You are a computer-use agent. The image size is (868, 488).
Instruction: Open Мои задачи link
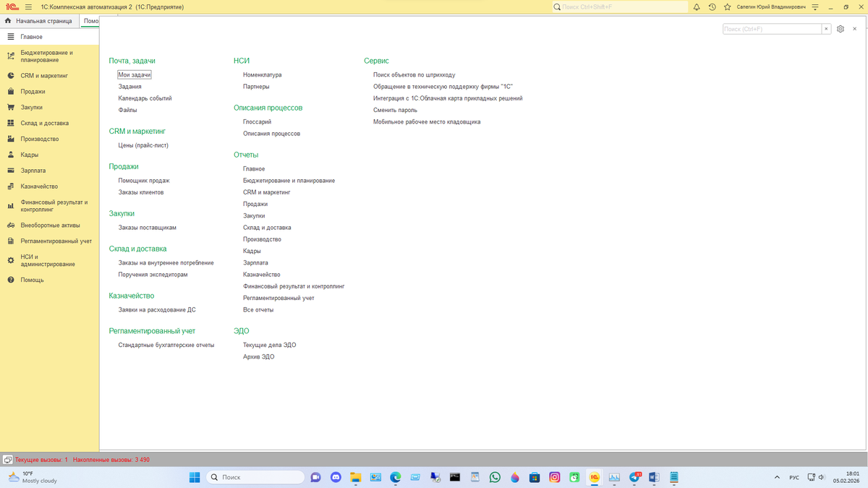(135, 74)
